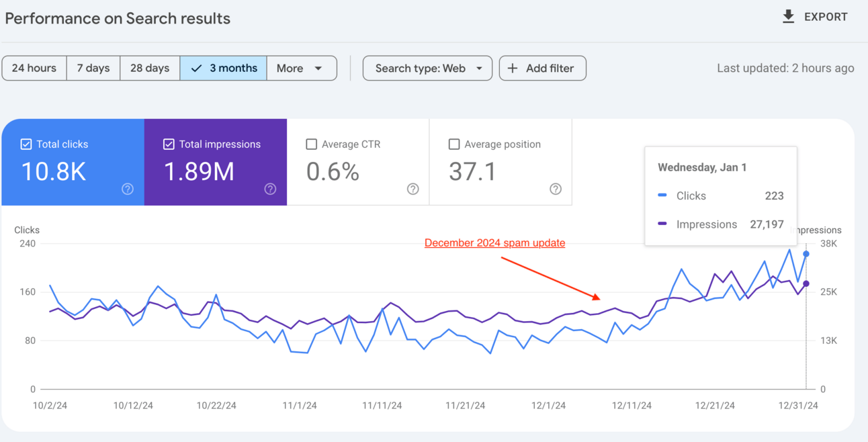Click the checkmark icon on 3 months

(x=196, y=68)
